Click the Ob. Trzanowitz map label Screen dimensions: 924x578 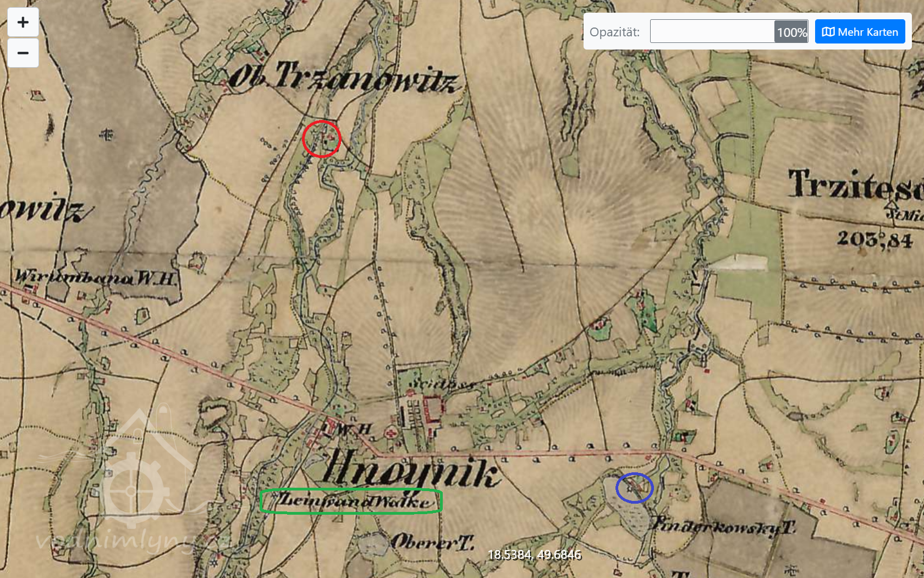click(343, 77)
